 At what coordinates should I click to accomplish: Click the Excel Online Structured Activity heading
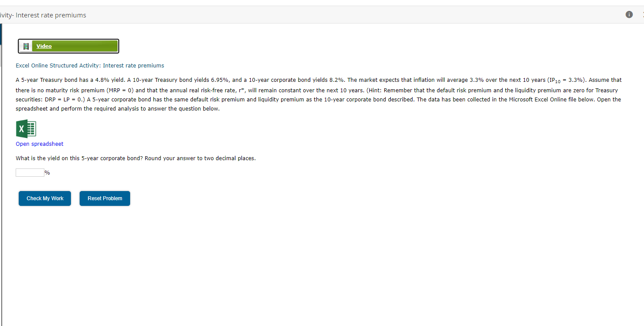(x=90, y=65)
